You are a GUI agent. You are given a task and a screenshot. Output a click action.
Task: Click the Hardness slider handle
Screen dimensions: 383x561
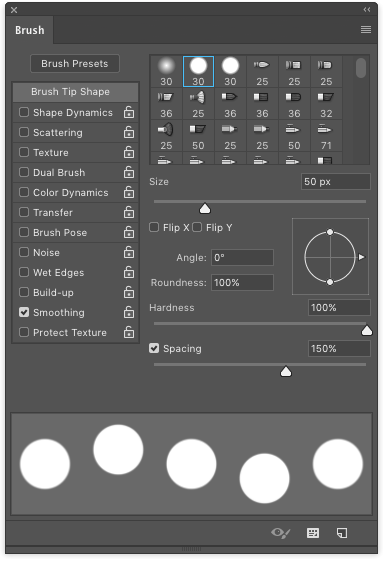367,331
